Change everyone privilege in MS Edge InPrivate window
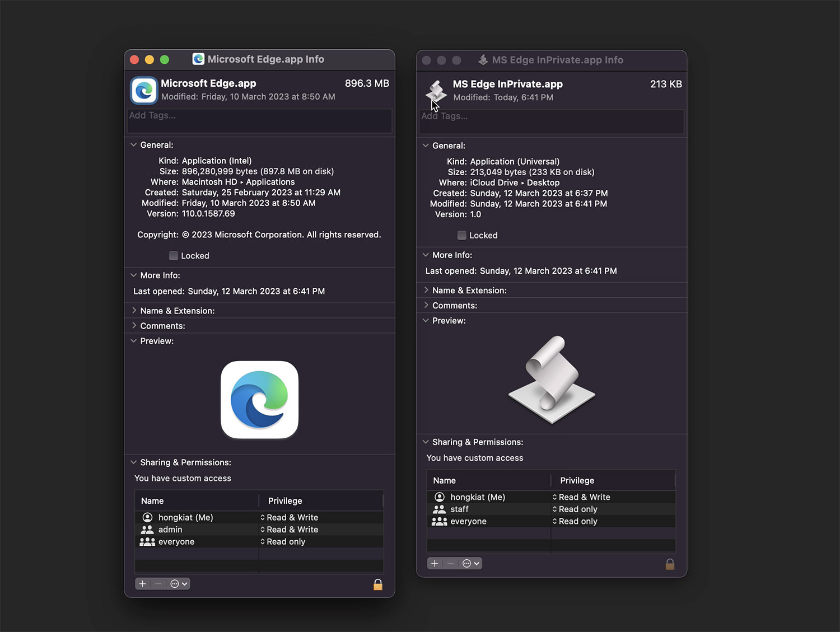Viewport: 840px width, 632px height. click(x=575, y=522)
